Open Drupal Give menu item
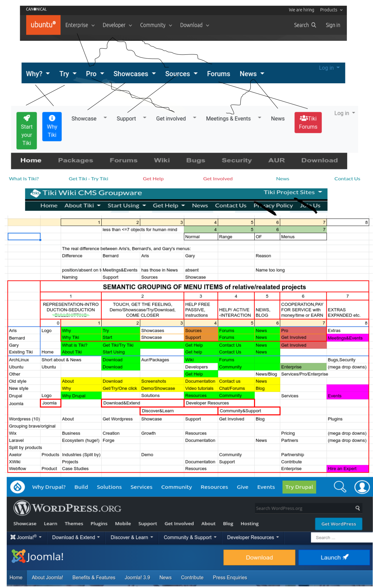 point(242,487)
